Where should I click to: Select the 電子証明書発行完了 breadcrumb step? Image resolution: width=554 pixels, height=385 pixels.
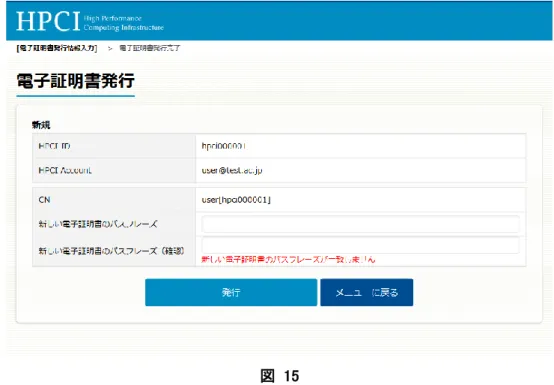pos(150,48)
